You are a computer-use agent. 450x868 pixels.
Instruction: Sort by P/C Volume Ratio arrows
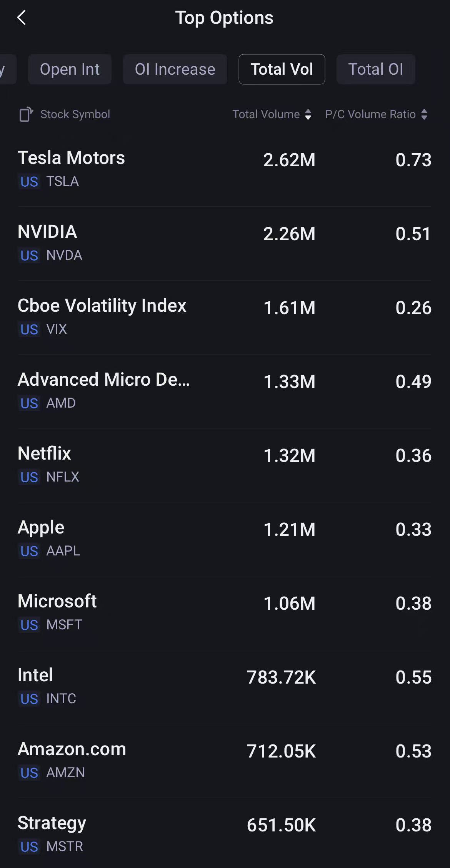click(x=424, y=114)
